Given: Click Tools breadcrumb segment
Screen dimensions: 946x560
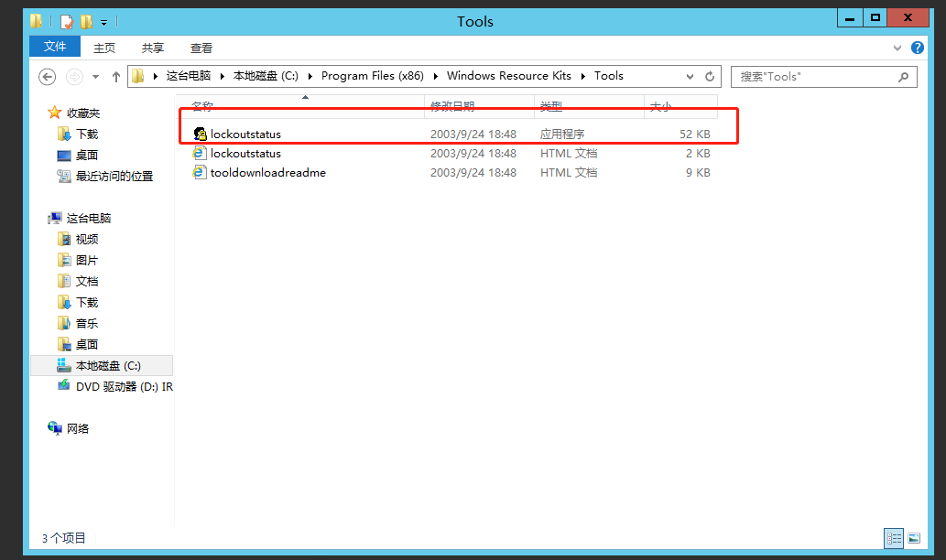Looking at the screenshot, I should pos(609,76).
